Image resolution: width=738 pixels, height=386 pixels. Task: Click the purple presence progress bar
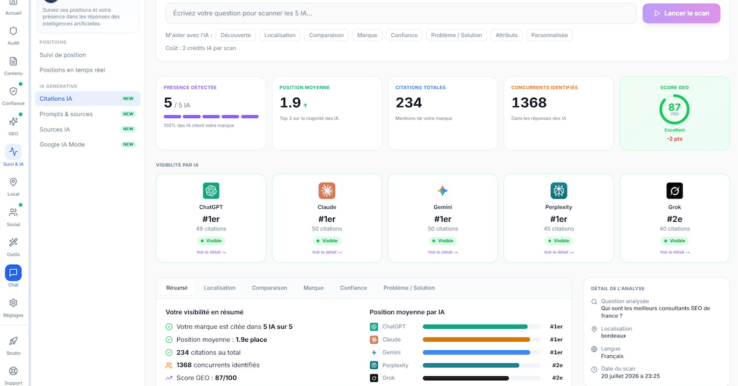point(211,116)
